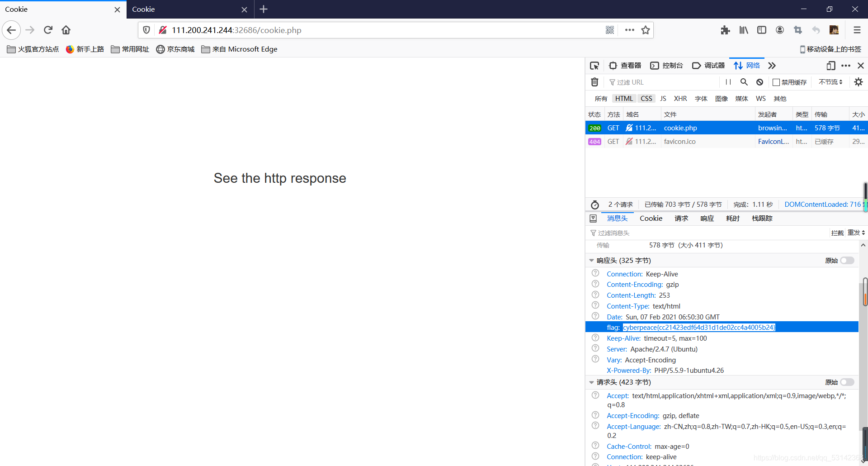Screen dimensions: 868x466
Task: Open the Library icon in the toolbar
Action: [x=744, y=30]
